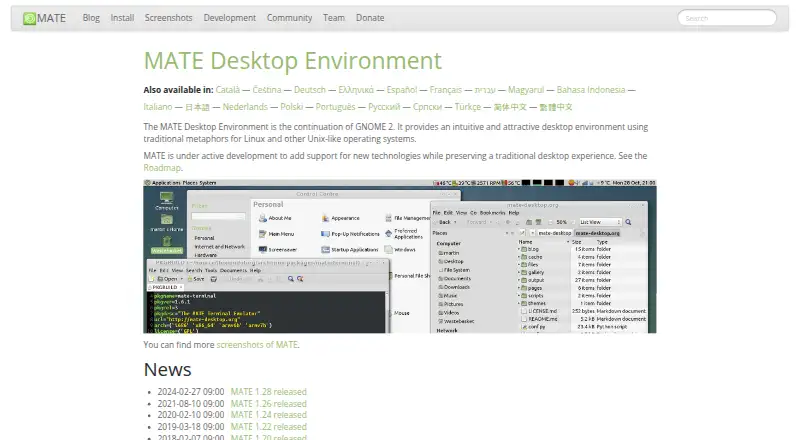Switch language to Italiano
This screenshot has width=800, height=440.
click(158, 107)
